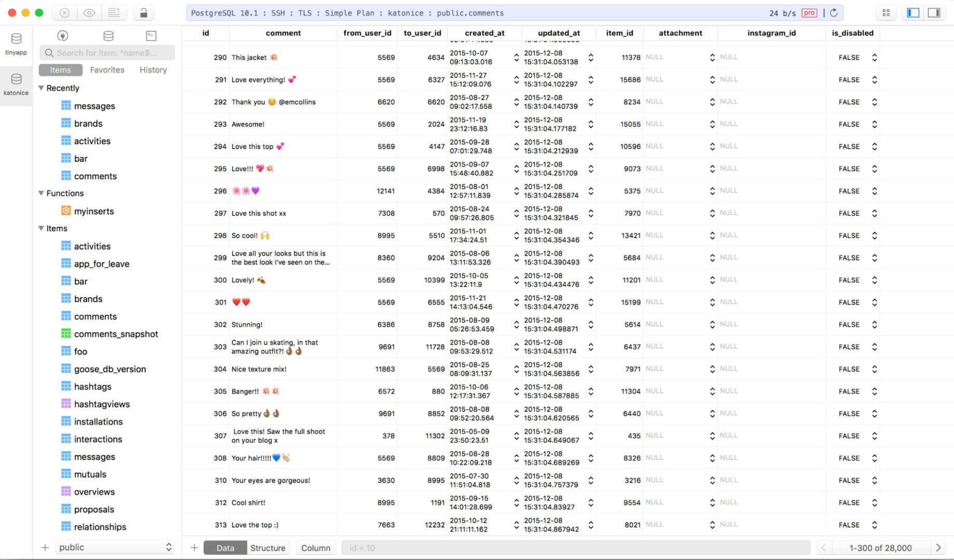Image resolution: width=954 pixels, height=560 pixels.
Task: Collapse the Items section
Action: (41, 229)
